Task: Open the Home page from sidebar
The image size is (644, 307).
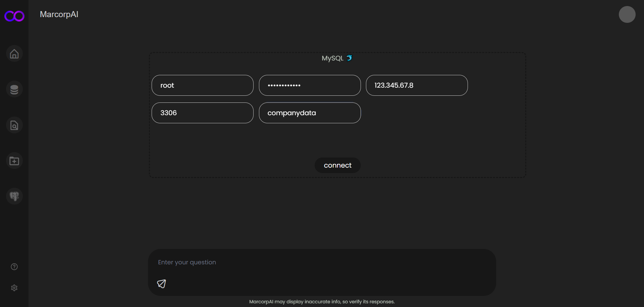Action: (x=14, y=54)
